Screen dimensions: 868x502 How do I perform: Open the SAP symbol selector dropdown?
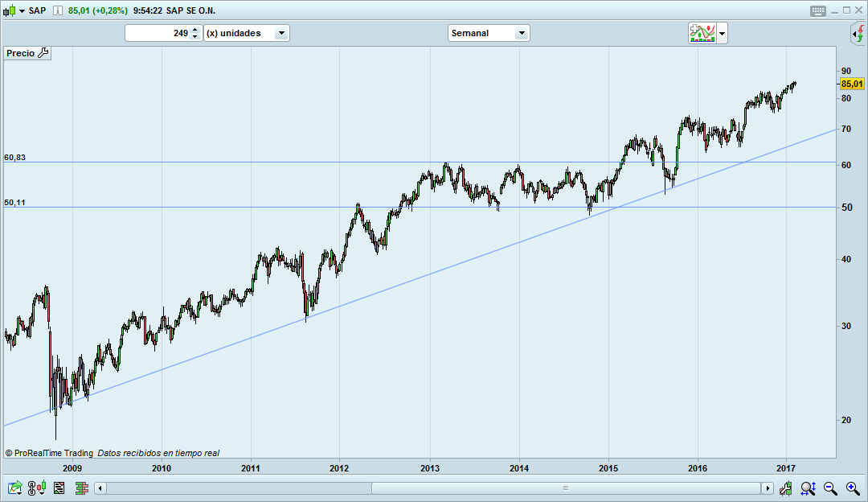click(x=22, y=11)
